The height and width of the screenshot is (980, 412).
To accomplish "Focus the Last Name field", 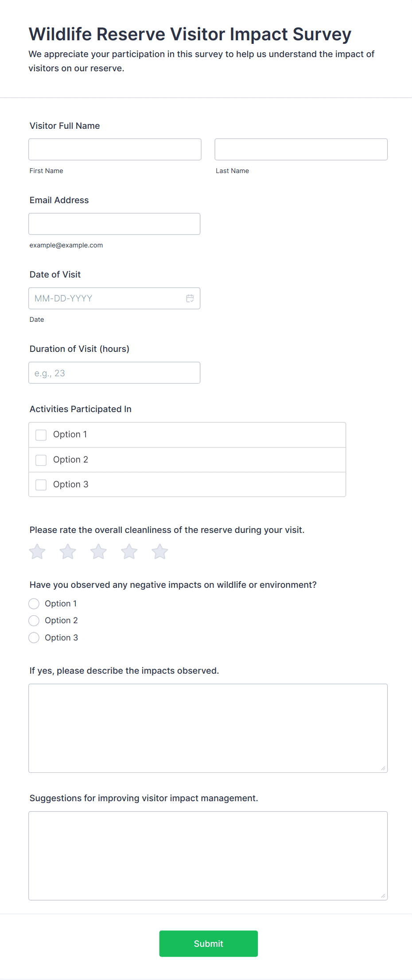I will click(301, 150).
